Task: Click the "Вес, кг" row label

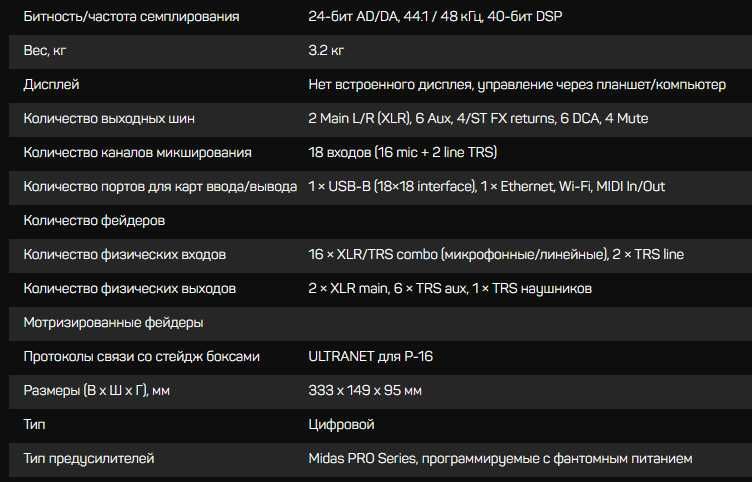Action: (x=46, y=50)
